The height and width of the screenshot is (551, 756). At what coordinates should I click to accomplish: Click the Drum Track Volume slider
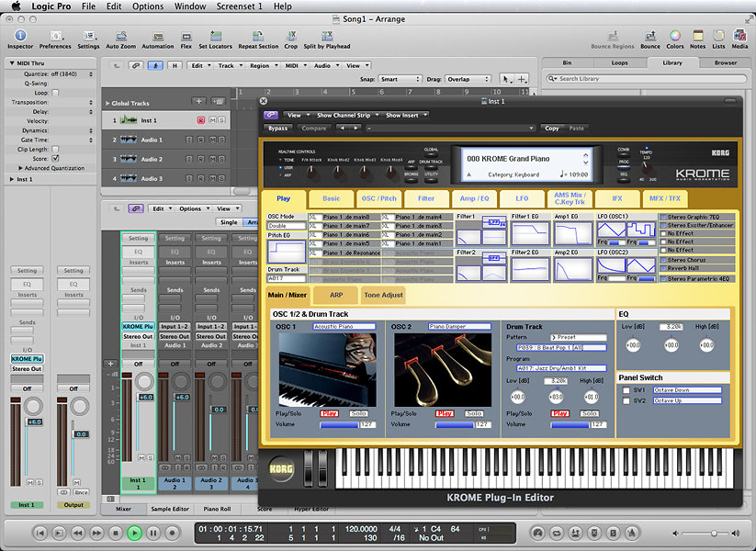pyautogui.click(x=570, y=424)
